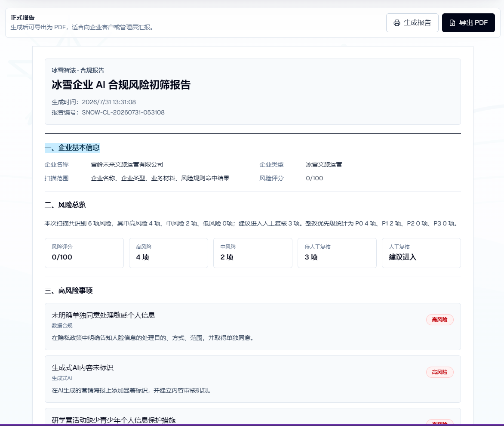Click the 风险评分 0/100 summary card
Screen dimensions: 504x426
point(84,253)
